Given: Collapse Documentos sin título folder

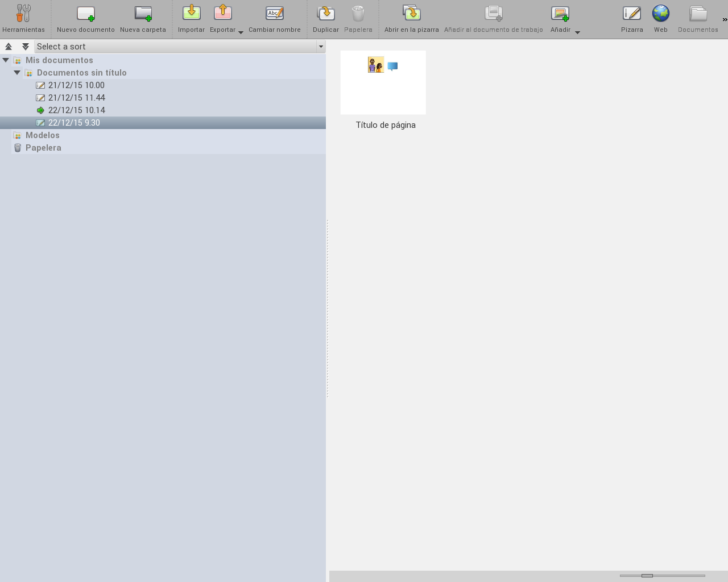Looking at the screenshot, I should click(x=17, y=73).
